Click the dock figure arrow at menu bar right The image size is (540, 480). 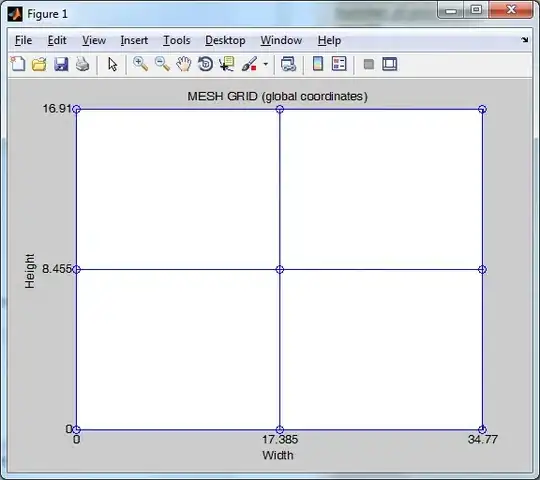(x=525, y=40)
